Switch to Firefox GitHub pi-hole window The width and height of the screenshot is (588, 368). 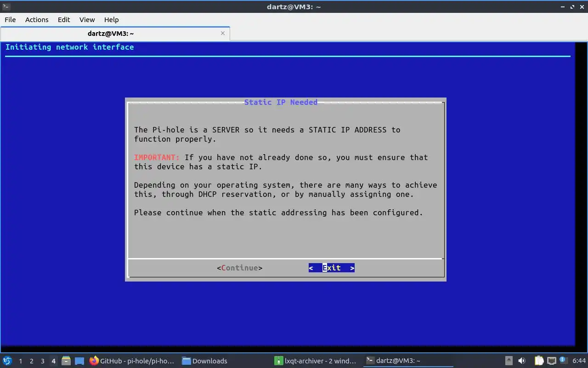133,361
